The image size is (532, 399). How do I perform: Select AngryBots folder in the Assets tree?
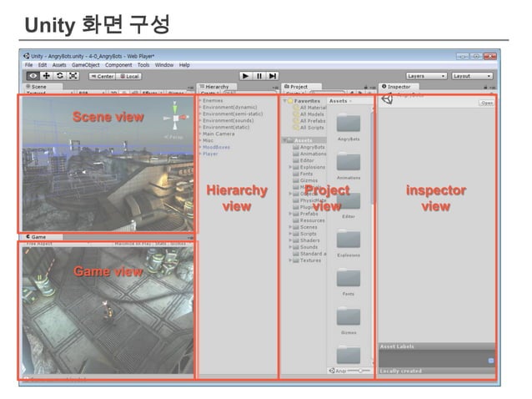click(309, 147)
